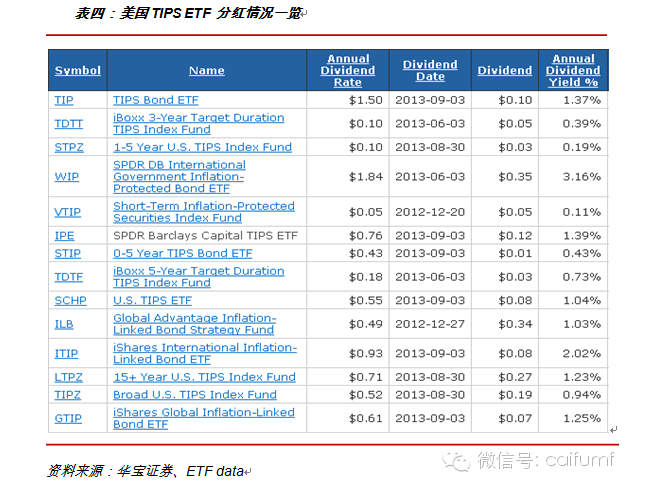Open TIPS Bond ETF name link
658x490 pixels.
coord(155,100)
